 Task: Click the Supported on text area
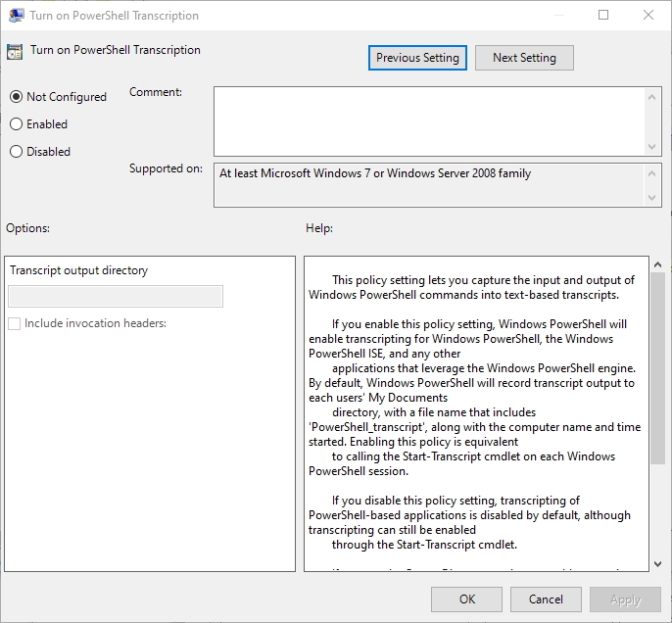(x=429, y=185)
